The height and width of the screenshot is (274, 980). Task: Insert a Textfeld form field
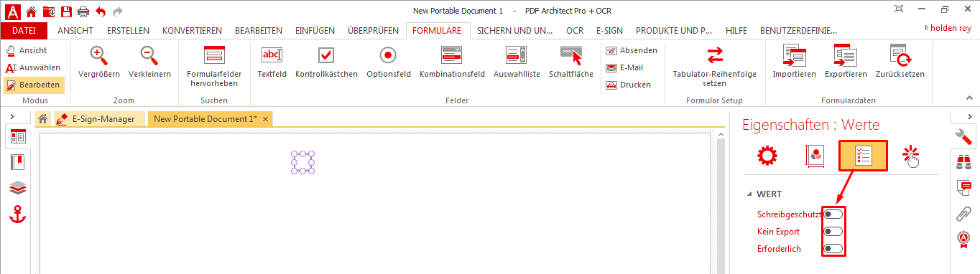(x=272, y=62)
